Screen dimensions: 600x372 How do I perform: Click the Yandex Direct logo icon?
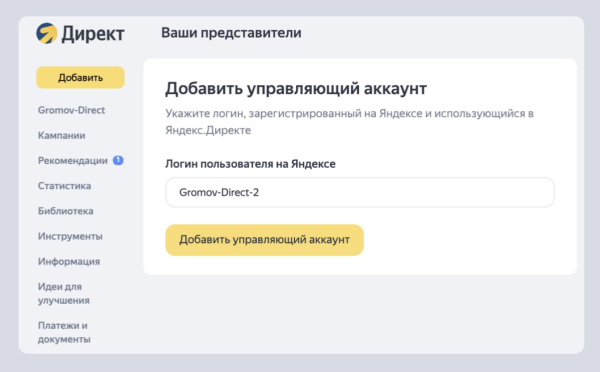pos(47,33)
